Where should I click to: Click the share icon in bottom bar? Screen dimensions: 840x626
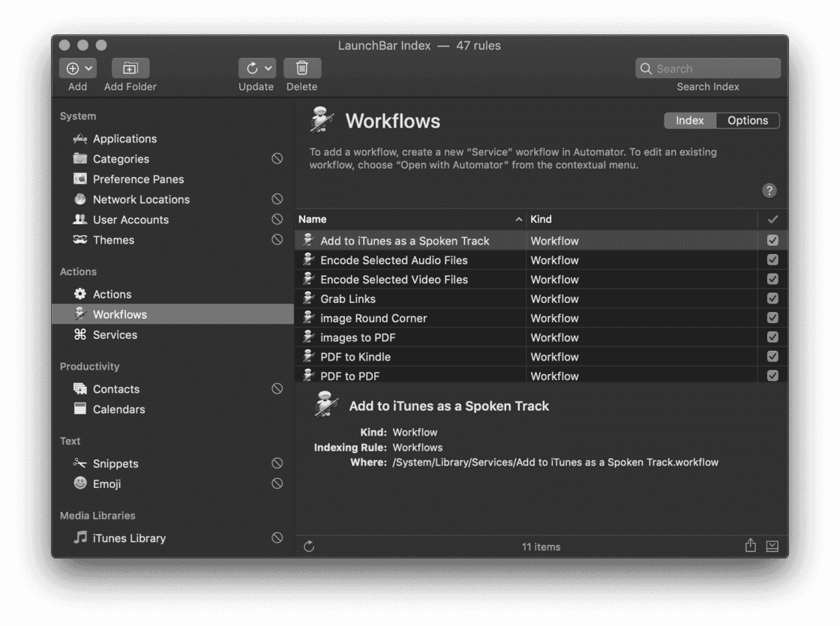751,546
